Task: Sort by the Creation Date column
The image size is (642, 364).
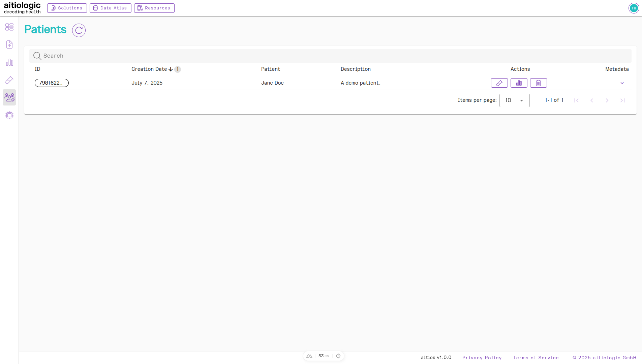Action: pos(149,69)
